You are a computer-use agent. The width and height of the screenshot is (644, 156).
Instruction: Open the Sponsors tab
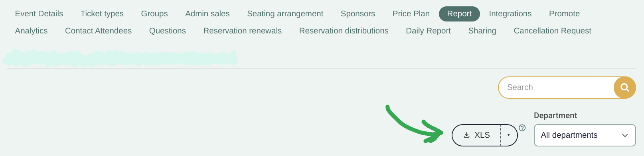(358, 14)
